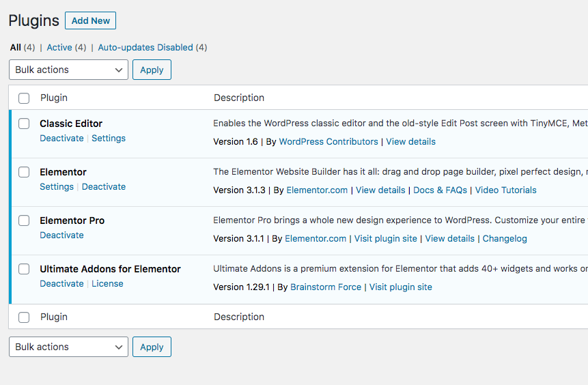
Task: Sort by Plugin column header at top
Action: coord(54,98)
